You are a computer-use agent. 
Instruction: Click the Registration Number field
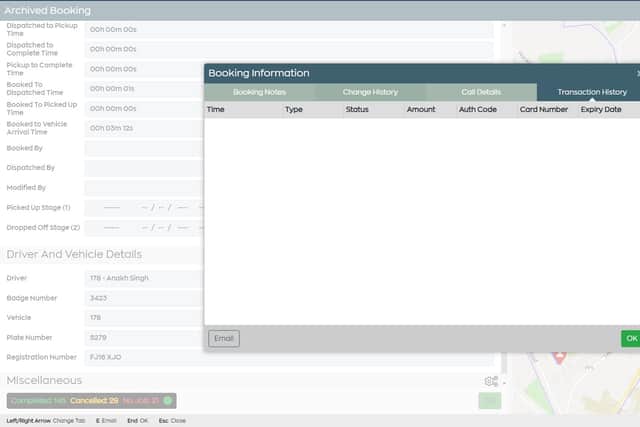click(289, 357)
